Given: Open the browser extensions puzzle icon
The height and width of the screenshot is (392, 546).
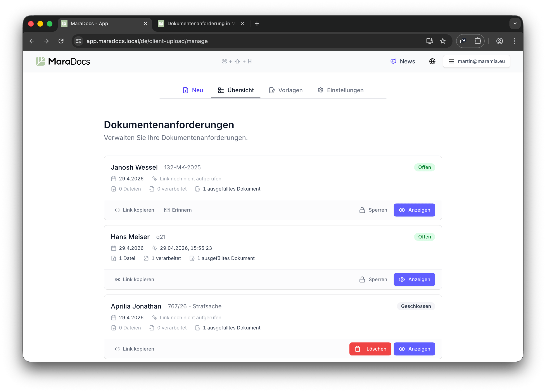Looking at the screenshot, I should [x=478, y=41].
